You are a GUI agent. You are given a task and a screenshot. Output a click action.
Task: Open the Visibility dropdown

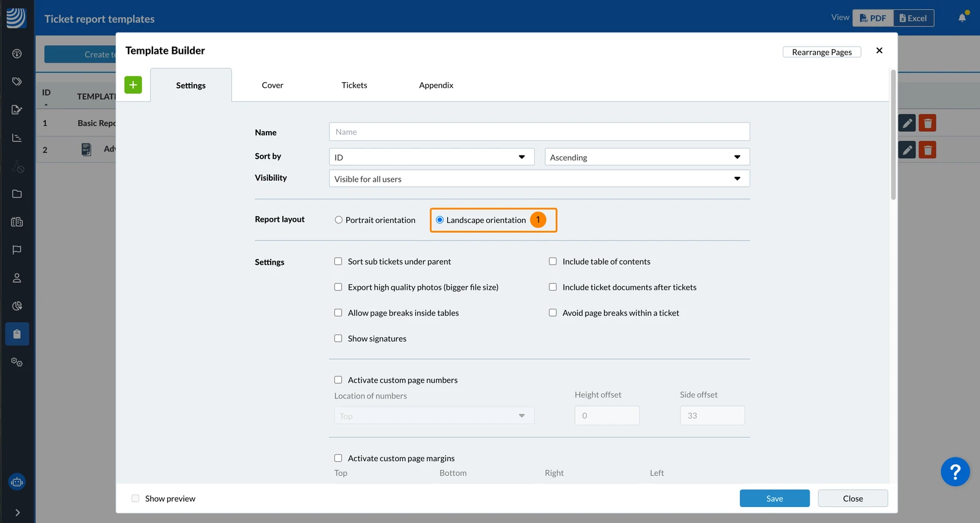click(540, 179)
